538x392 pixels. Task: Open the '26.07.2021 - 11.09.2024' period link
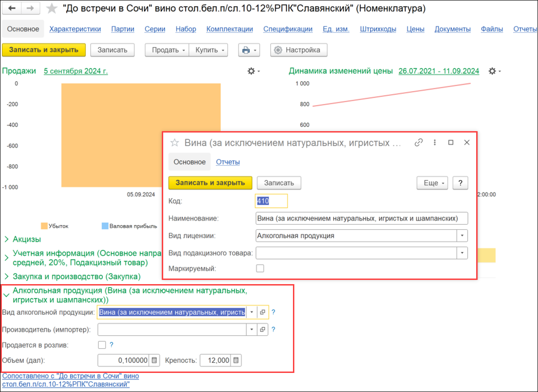438,71
